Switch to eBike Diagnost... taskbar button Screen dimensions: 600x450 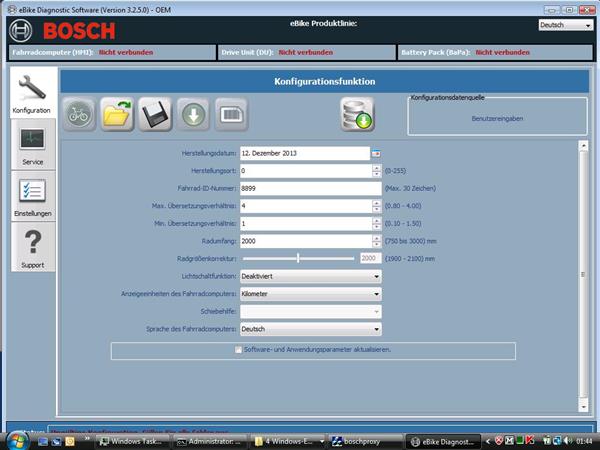coord(443,442)
